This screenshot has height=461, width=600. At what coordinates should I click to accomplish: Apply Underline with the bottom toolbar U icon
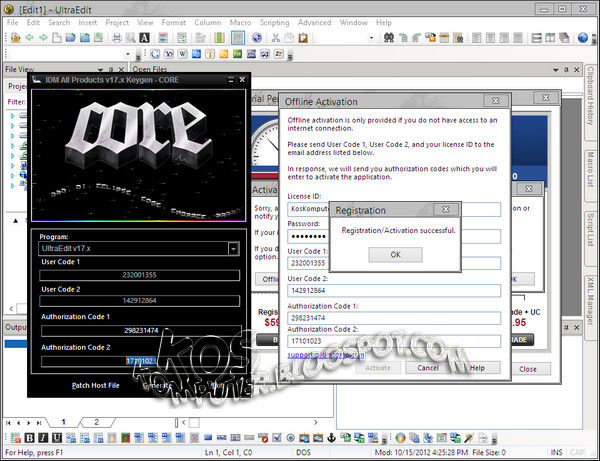coord(57,438)
